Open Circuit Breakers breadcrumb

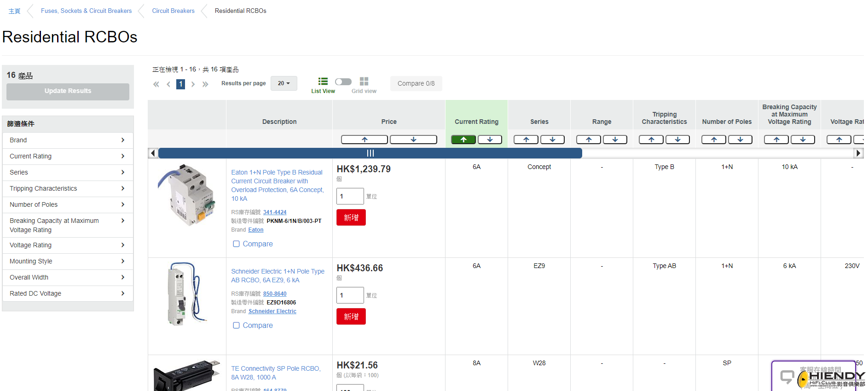[x=173, y=11]
